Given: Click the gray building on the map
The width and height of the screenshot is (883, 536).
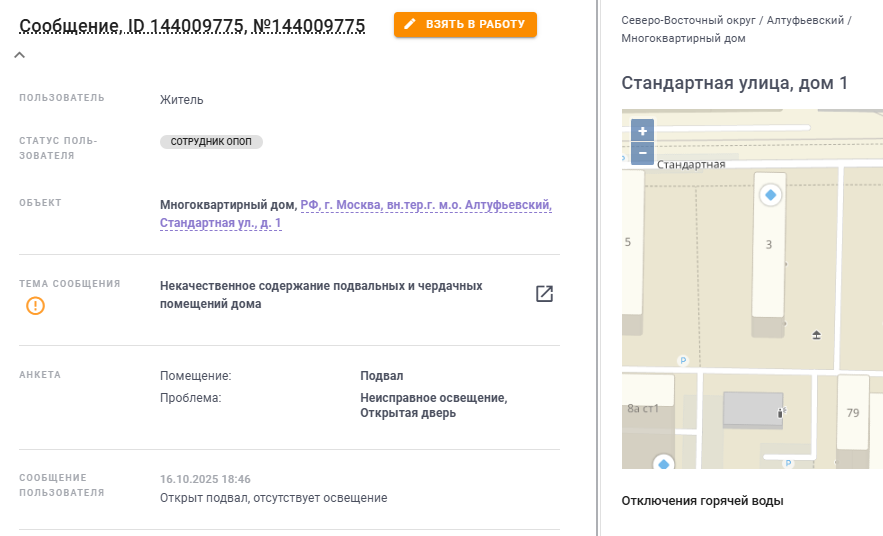Looking at the screenshot, I should [x=753, y=410].
